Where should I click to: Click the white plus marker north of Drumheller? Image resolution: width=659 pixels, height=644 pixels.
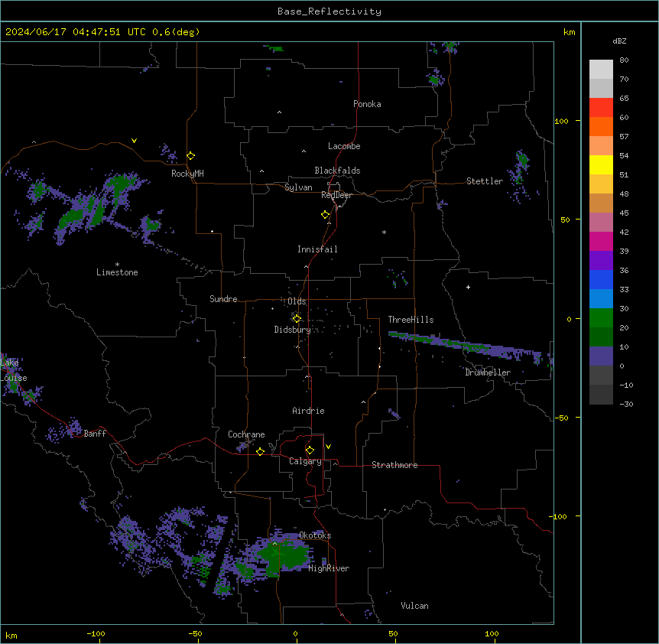468,287
